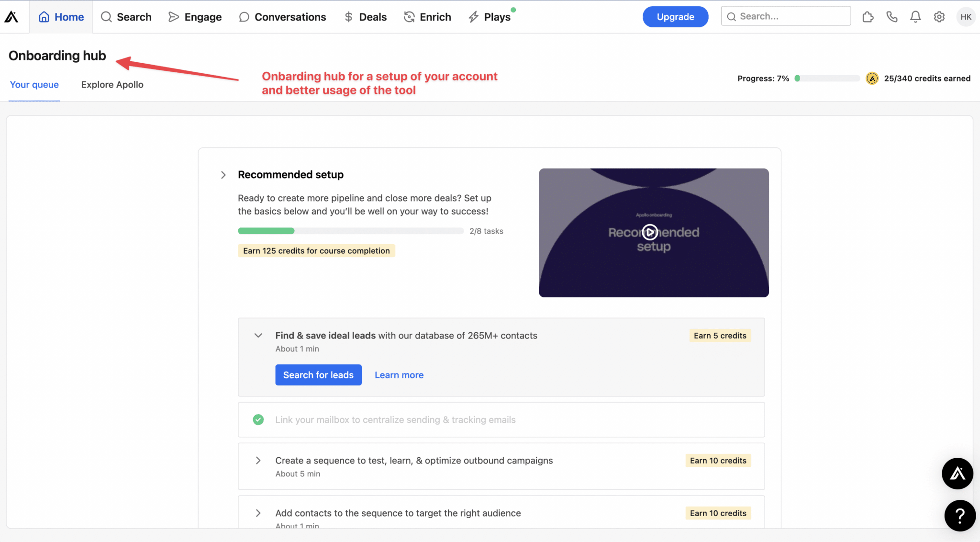Image resolution: width=980 pixels, height=542 pixels.
Task: Open the HK account avatar menu
Action: (x=966, y=16)
